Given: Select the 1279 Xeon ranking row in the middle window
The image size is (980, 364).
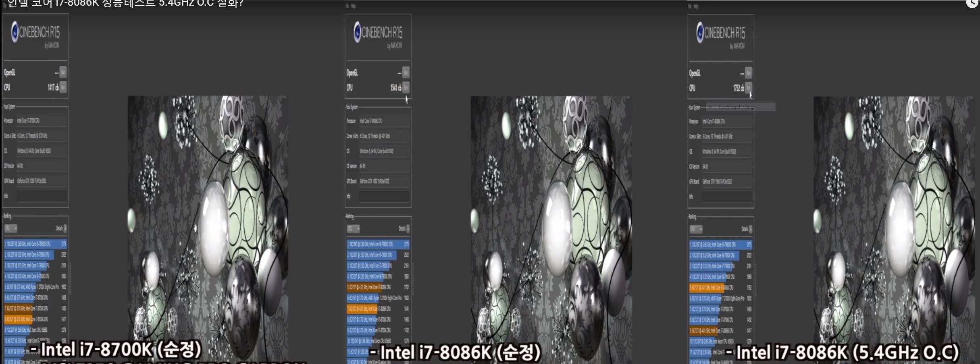Looking at the screenshot, I should click(378, 341).
